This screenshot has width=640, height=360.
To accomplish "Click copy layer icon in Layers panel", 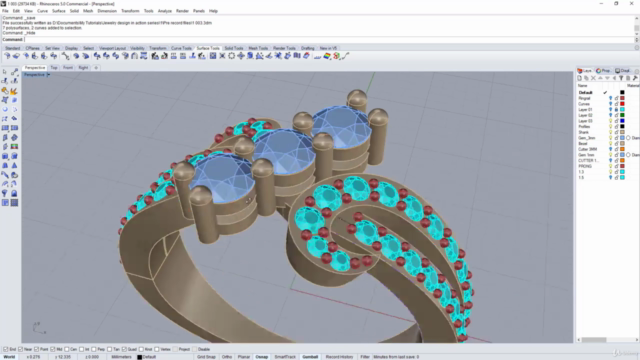I will tap(587, 78).
